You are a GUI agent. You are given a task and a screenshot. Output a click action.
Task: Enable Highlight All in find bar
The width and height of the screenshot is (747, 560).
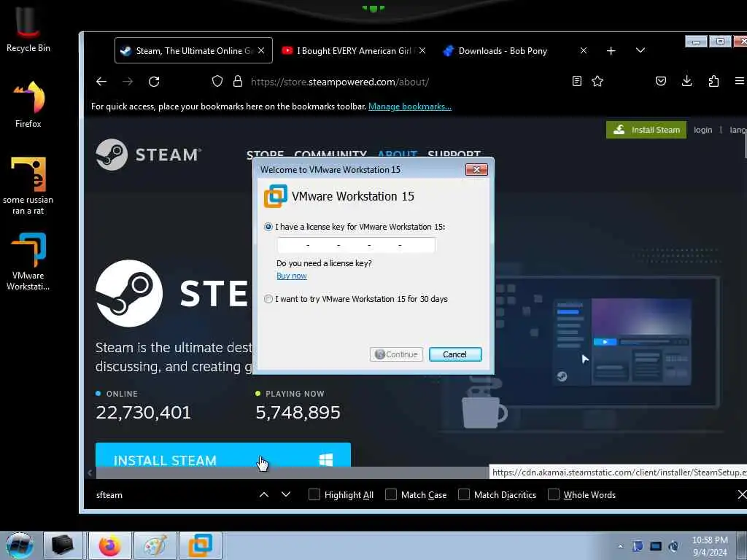click(314, 495)
